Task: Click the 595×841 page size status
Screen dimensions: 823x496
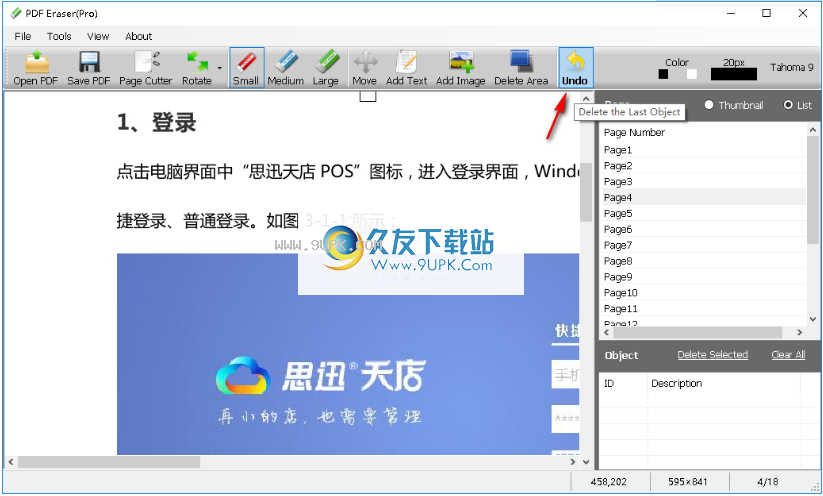Action: tap(688, 481)
